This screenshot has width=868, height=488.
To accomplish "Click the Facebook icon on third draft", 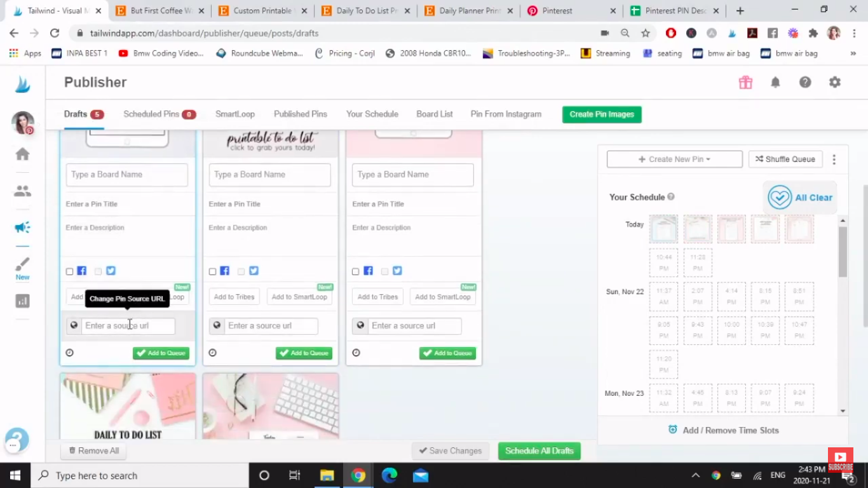I will point(369,271).
